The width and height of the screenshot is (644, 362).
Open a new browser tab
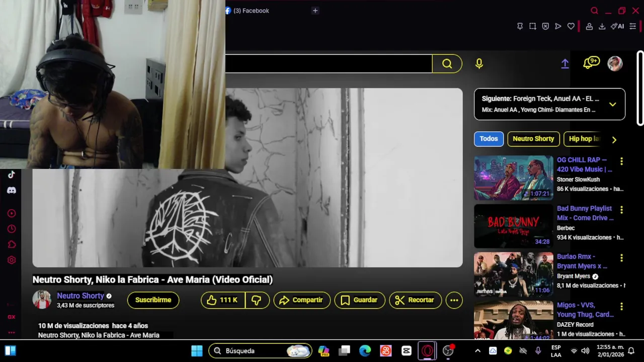click(x=315, y=11)
